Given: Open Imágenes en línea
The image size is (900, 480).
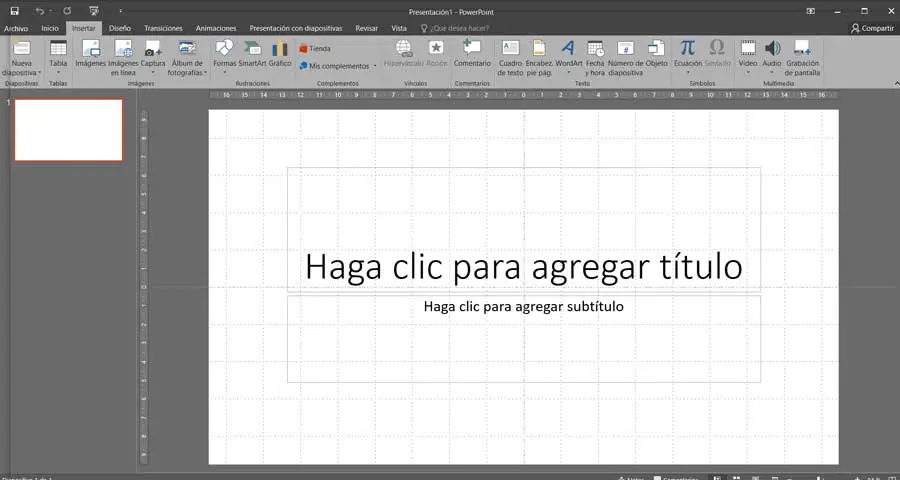Looking at the screenshot, I should click(123, 58).
